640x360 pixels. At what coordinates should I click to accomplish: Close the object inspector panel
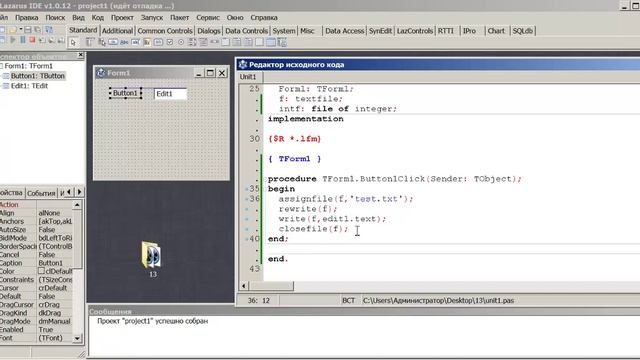click(x=80, y=55)
